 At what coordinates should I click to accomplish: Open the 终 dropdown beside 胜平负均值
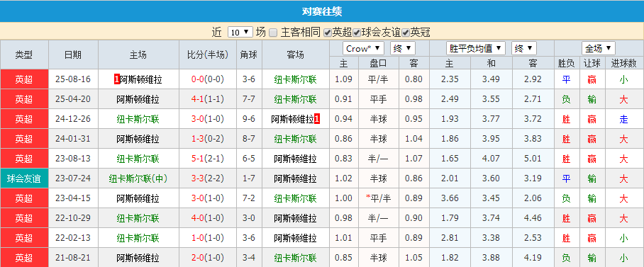[x=524, y=48]
